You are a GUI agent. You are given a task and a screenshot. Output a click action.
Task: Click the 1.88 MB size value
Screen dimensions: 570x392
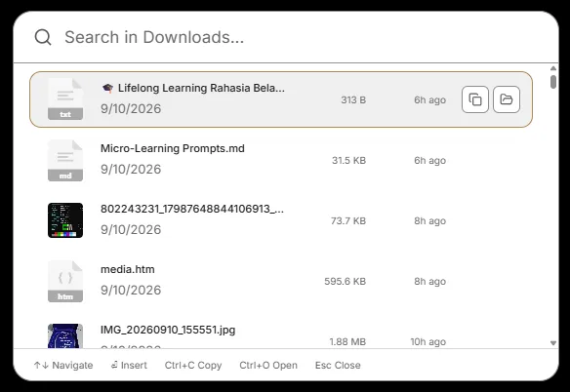(347, 342)
